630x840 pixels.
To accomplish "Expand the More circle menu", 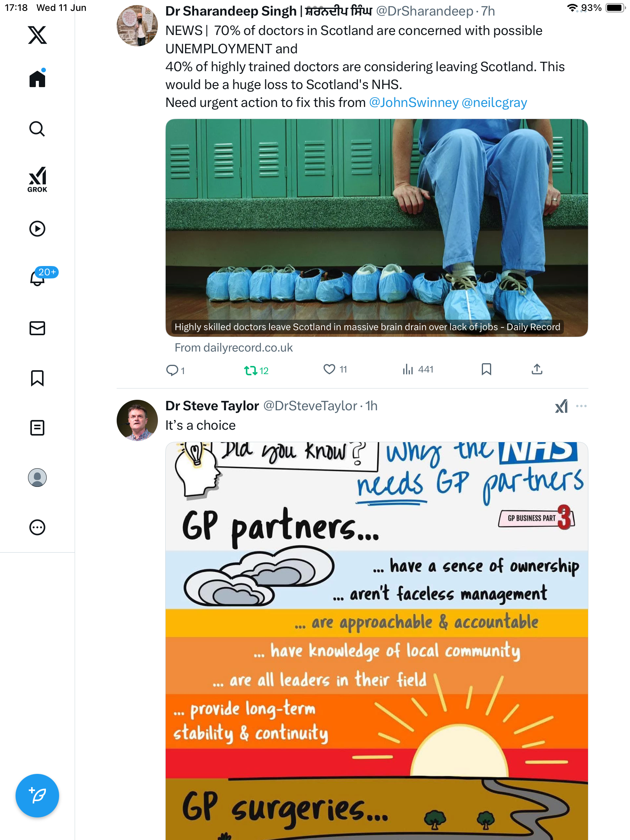I will coord(37,527).
